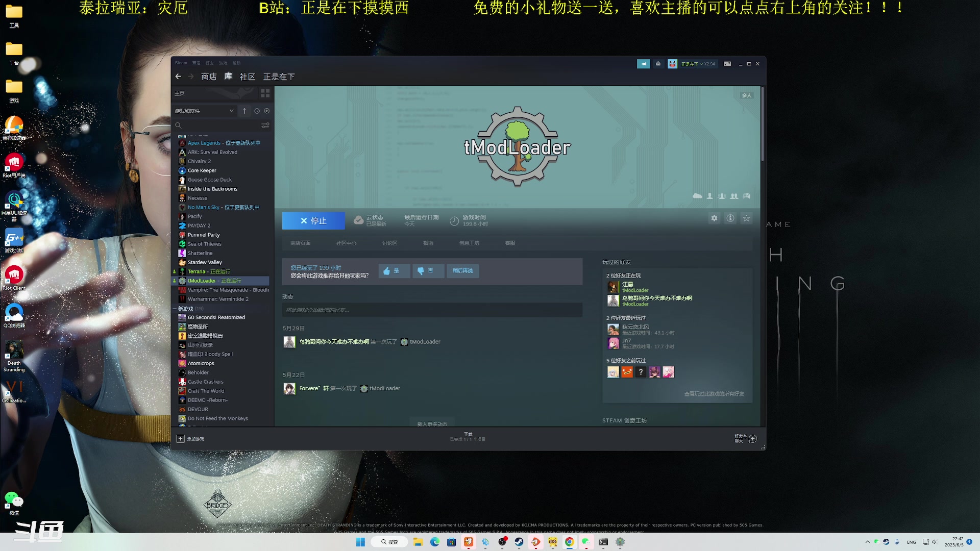Open the 游戏和软件 filter dropdown
The width and height of the screenshot is (980, 551).
(x=204, y=111)
